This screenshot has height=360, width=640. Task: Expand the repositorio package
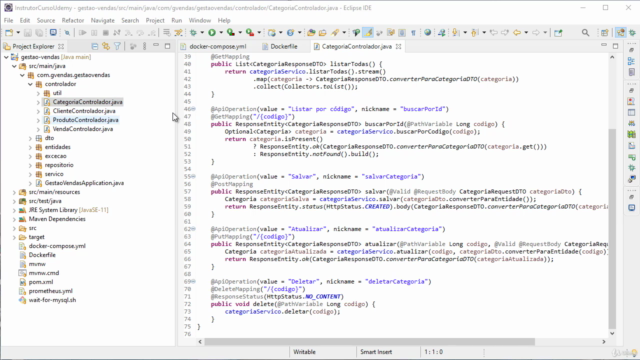(30, 165)
